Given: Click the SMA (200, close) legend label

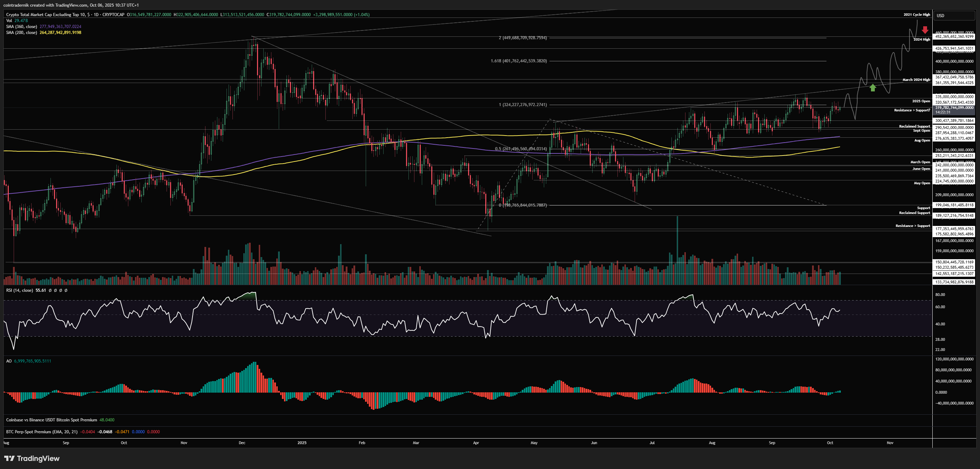Looking at the screenshot, I should pos(21,33).
